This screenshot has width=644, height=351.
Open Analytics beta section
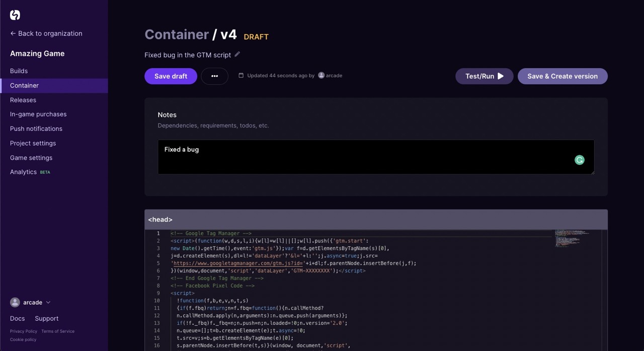(x=30, y=172)
